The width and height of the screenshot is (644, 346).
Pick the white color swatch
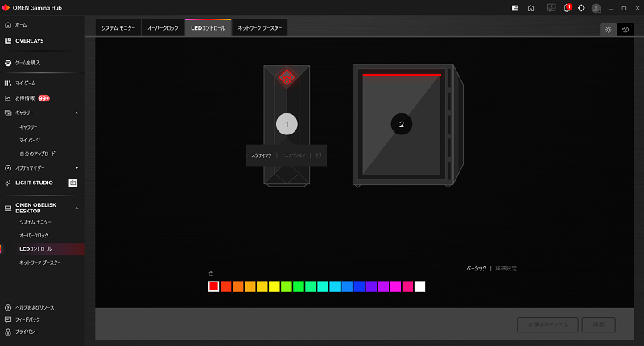(x=419, y=286)
